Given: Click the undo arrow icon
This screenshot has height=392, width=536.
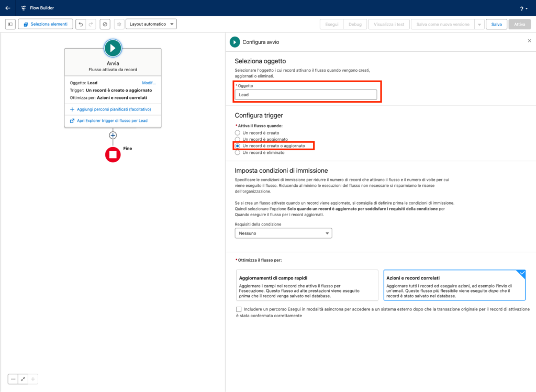Looking at the screenshot, I should pyautogui.click(x=80, y=24).
